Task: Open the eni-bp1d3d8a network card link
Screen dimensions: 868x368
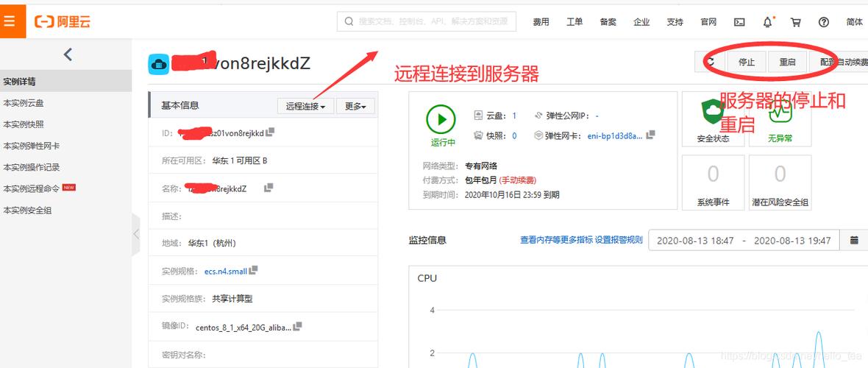Action: (x=616, y=135)
